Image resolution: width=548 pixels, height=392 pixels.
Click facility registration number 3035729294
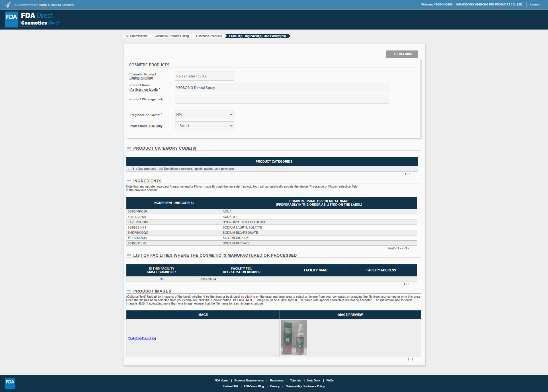pyautogui.click(x=242, y=279)
